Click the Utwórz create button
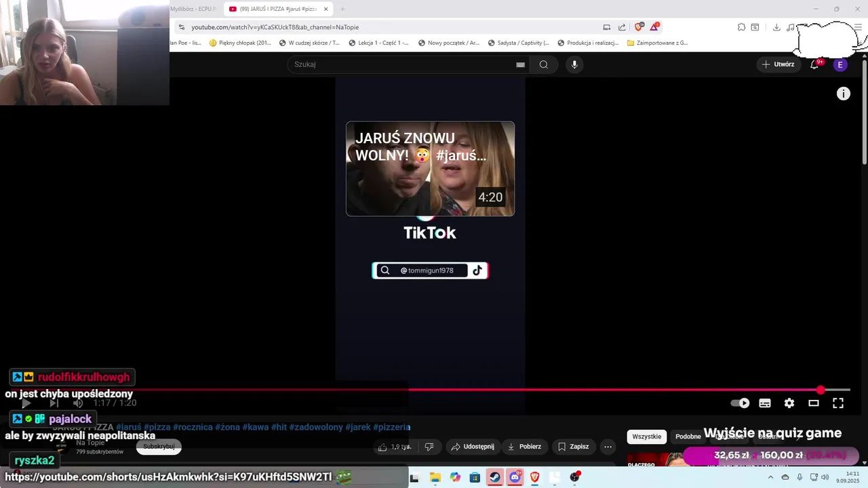The height and width of the screenshot is (488, 868). (778, 64)
